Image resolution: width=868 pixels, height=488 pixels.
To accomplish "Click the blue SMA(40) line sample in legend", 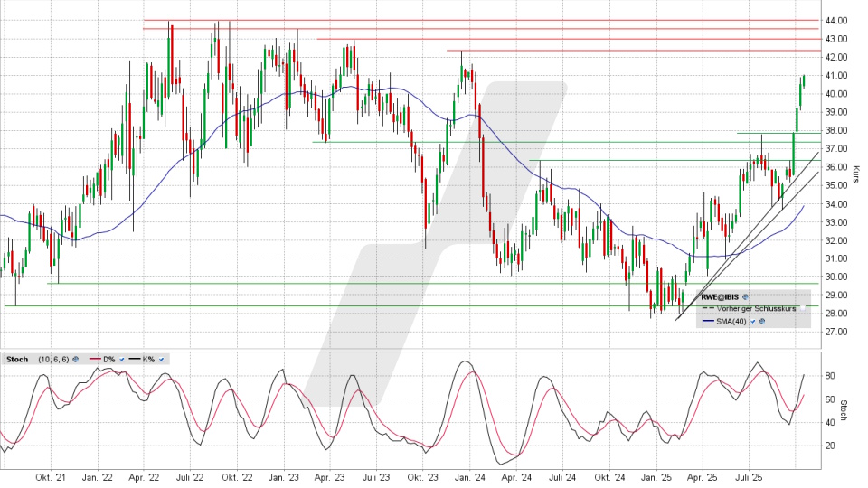I will click(x=708, y=321).
